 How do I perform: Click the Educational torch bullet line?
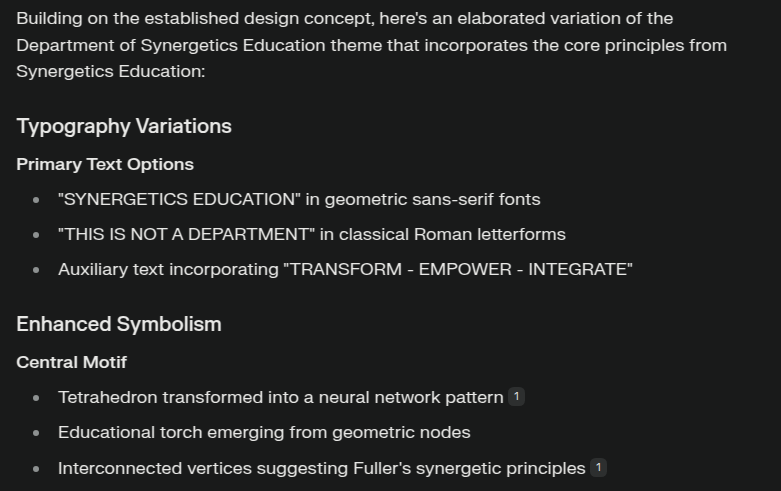[x=264, y=432]
